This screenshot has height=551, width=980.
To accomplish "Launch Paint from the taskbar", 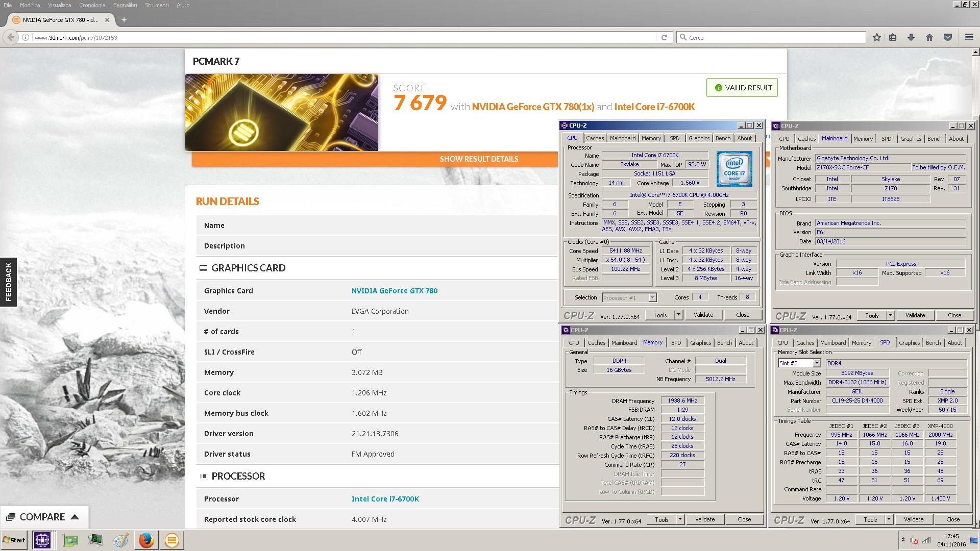I will [x=120, y=540].
